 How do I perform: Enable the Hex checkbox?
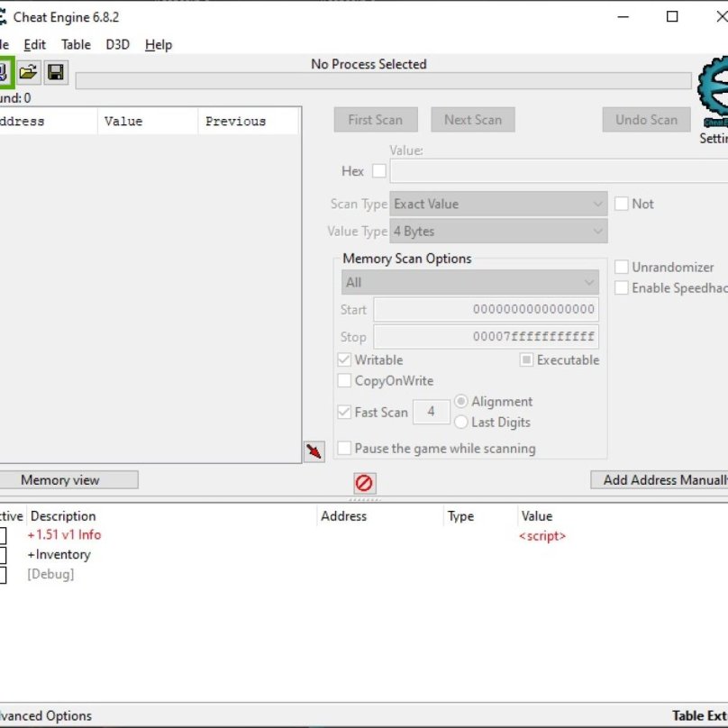(x=379, y=171)
